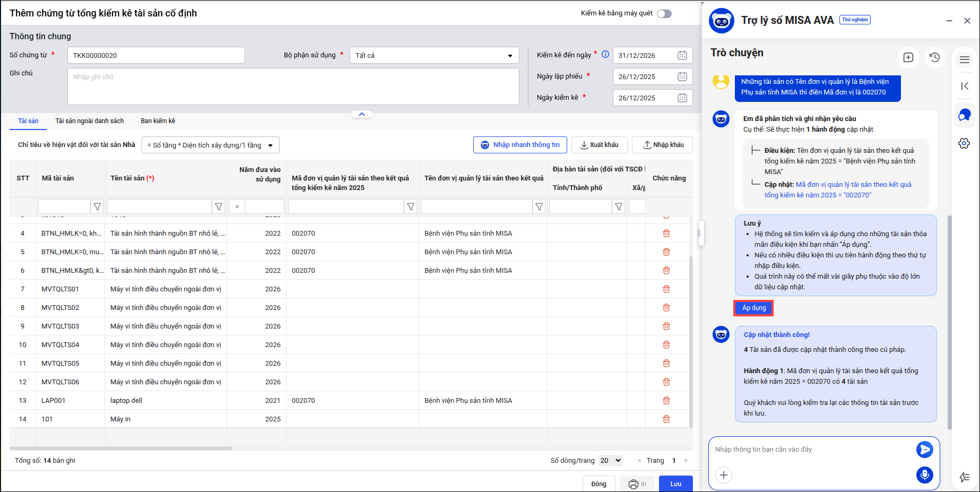Click the table's horizontal scrollbar
The width and height of the screenshot is (980, 492).
coord(121,448)
